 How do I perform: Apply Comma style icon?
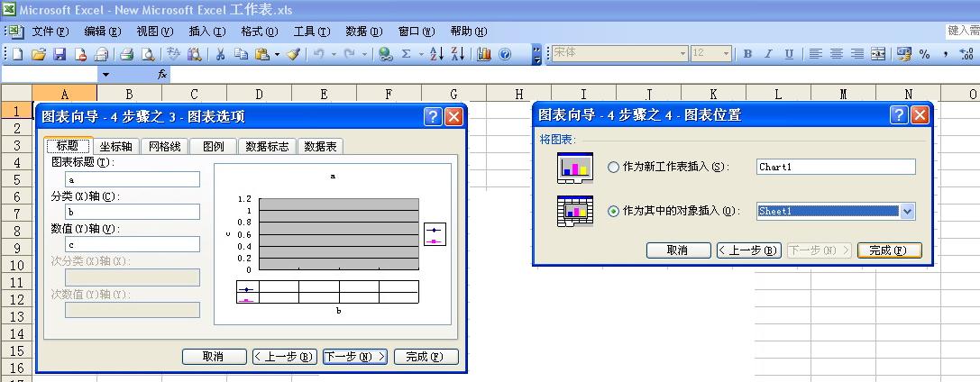(x=946, y=54)
